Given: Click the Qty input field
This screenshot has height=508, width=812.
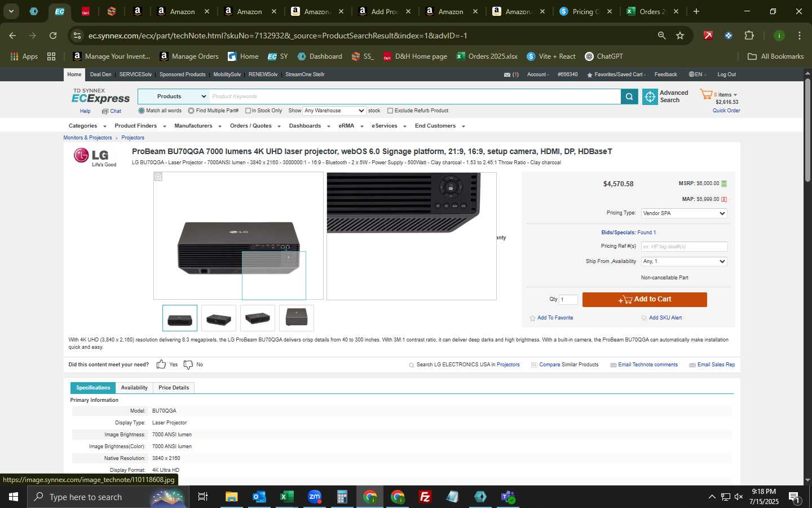Looking at the screenshot, I should click(x=568, y=300).
